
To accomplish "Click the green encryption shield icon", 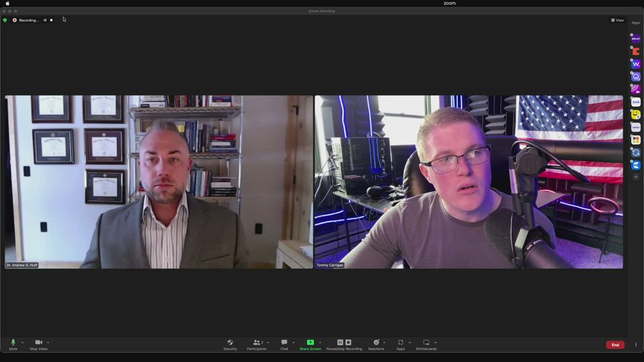I will 5,20.
